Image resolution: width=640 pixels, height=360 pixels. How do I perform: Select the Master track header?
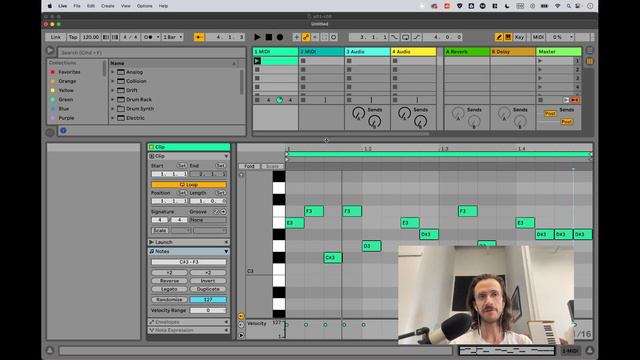[x=559, y=52]
